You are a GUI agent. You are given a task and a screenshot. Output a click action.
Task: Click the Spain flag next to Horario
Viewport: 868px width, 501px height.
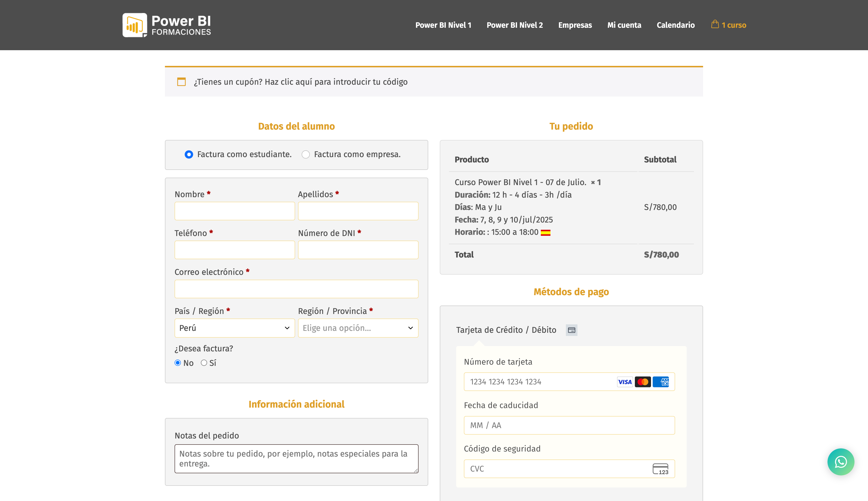coord(545,233)
